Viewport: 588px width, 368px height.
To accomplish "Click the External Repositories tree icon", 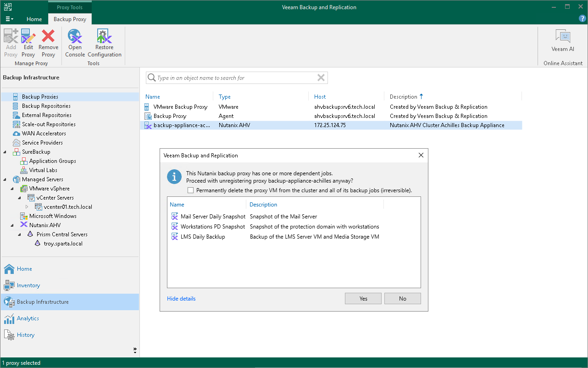I will [x=16, y=115].
